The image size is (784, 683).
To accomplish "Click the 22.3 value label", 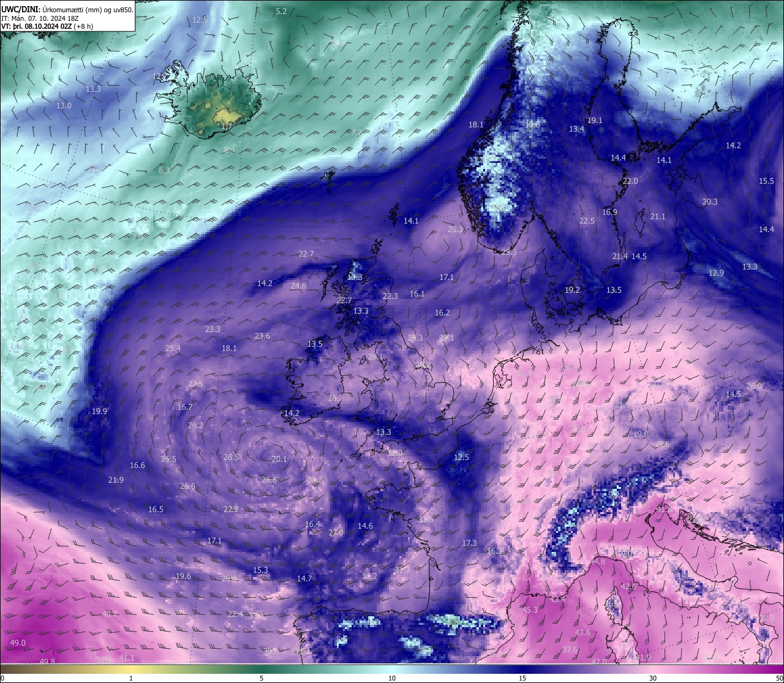I will 390,296.
